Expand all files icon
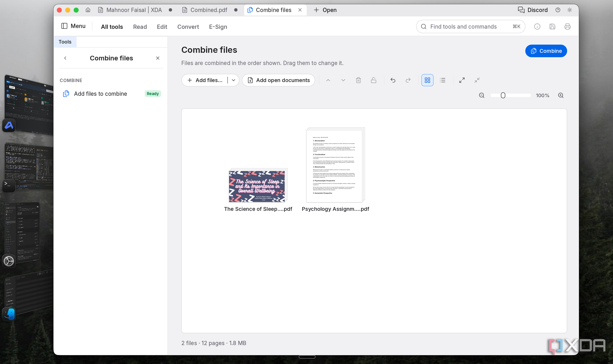The width and height of the screenshot is (613, 364). pos(462,80)
